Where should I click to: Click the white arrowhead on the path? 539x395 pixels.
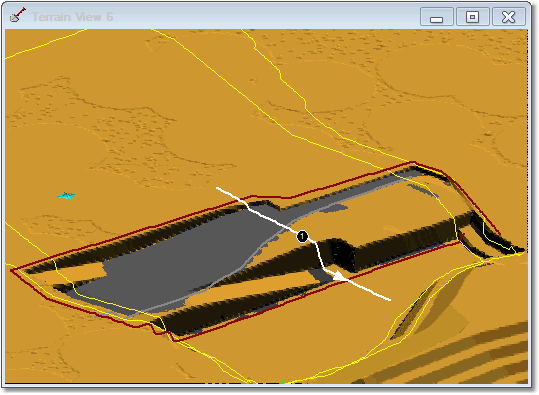click(340, 276)
